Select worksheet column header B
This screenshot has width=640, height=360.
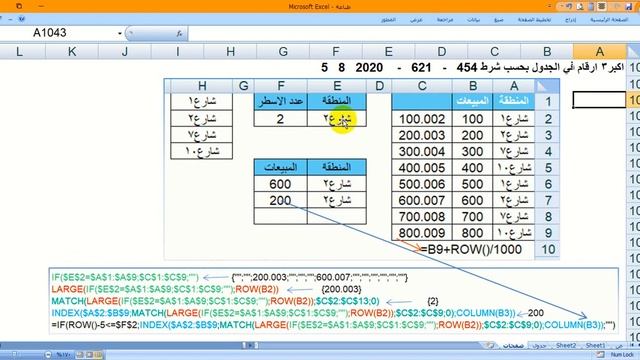point(547,52)
